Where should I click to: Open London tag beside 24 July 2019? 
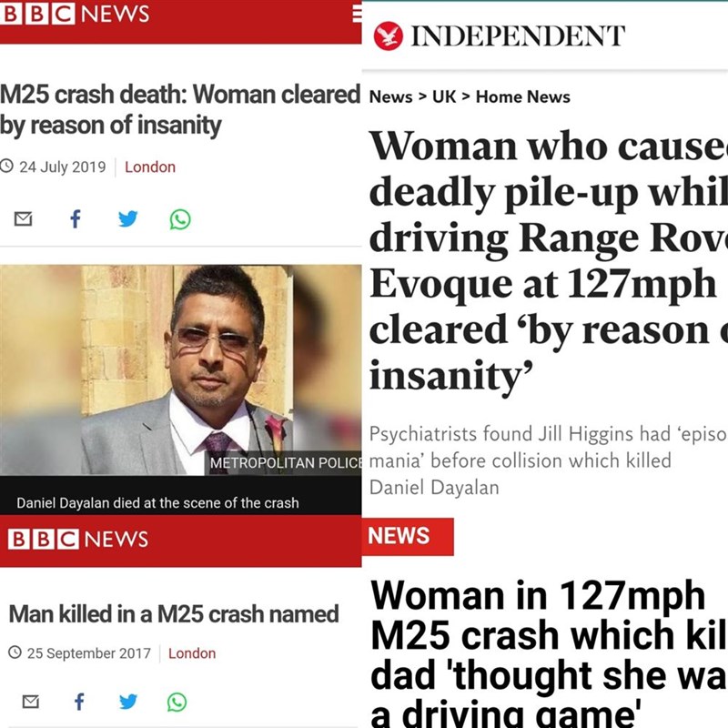[x=150, y=167]
